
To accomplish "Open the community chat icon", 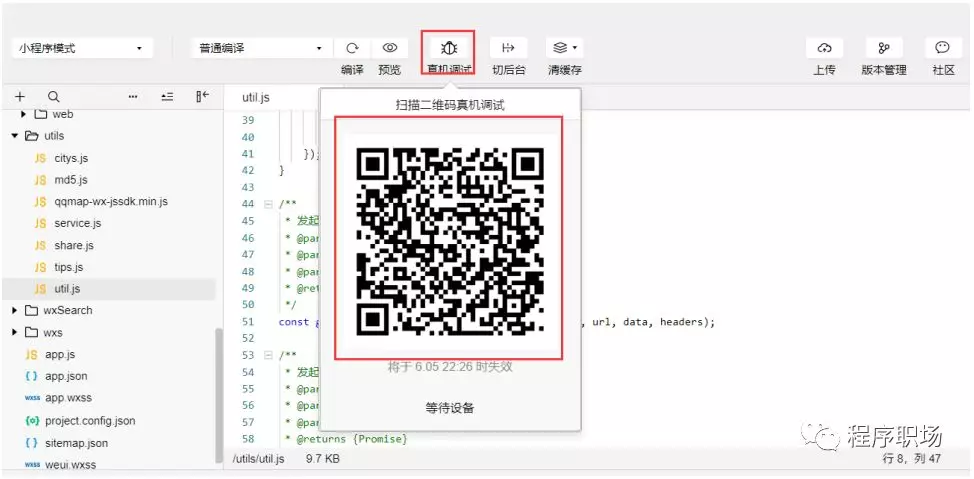I will click(x=943, y=48).
